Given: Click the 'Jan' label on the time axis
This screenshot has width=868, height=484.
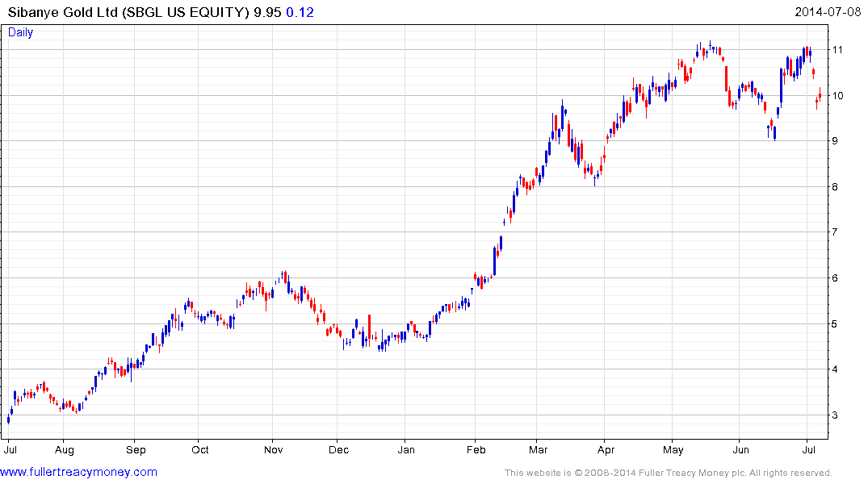Looking at the screenshot, I should click(406, 449).
